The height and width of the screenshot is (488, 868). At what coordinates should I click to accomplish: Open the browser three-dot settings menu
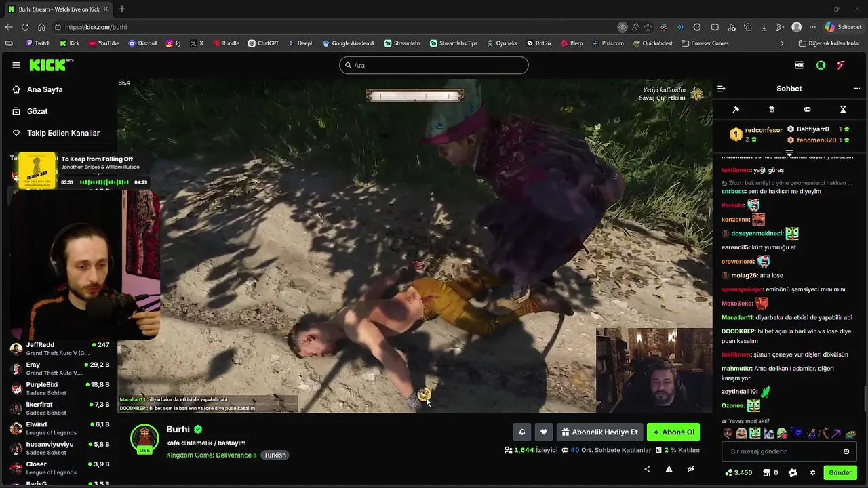coord(812,27)
